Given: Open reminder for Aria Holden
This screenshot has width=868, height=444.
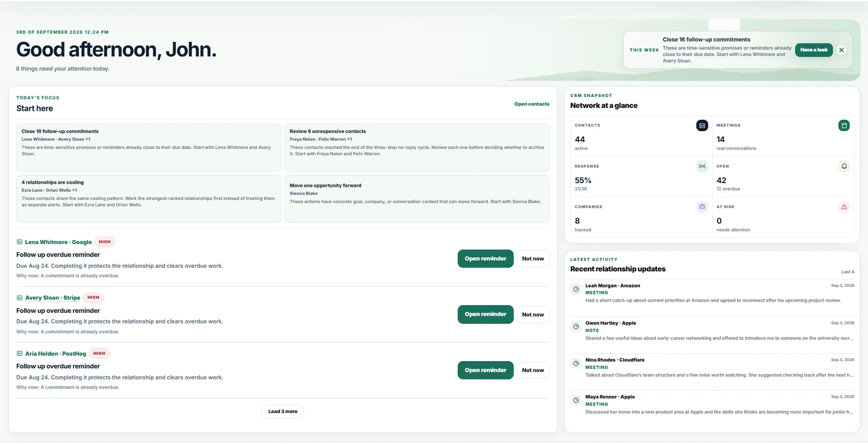Looking at the screenshot, I should (x=486, y=370).
